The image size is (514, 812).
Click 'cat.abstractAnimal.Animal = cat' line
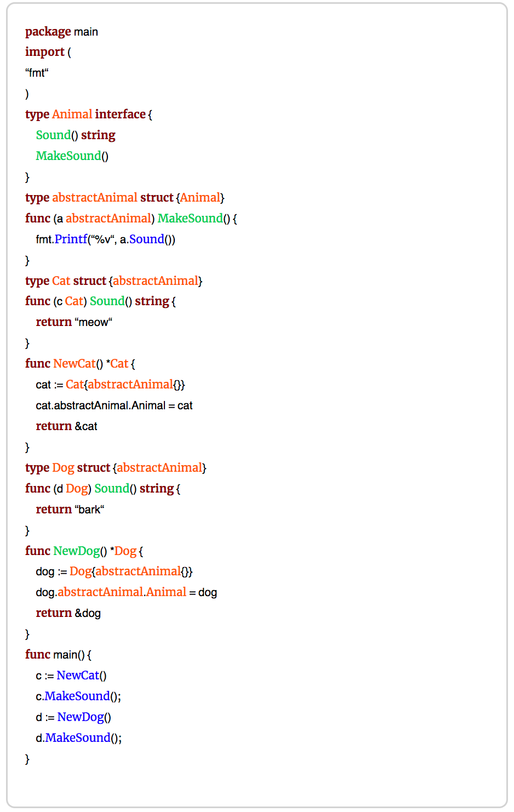coord(114,405)
